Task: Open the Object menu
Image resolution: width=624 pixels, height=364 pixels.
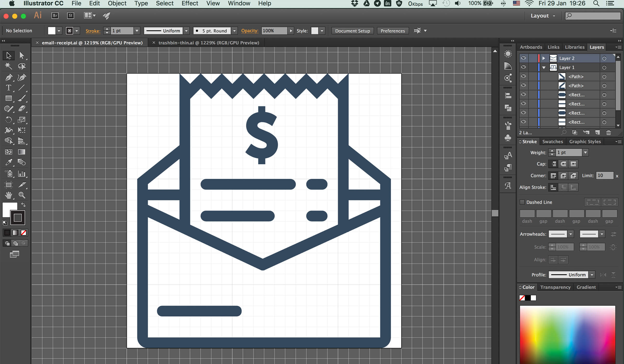Action: coord(117,3)
